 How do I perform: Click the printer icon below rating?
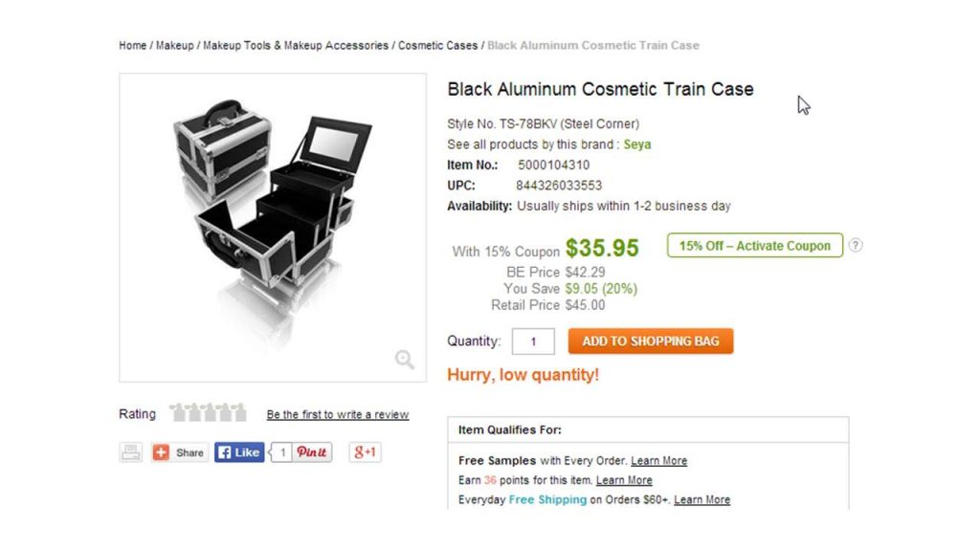click(131, 452)
